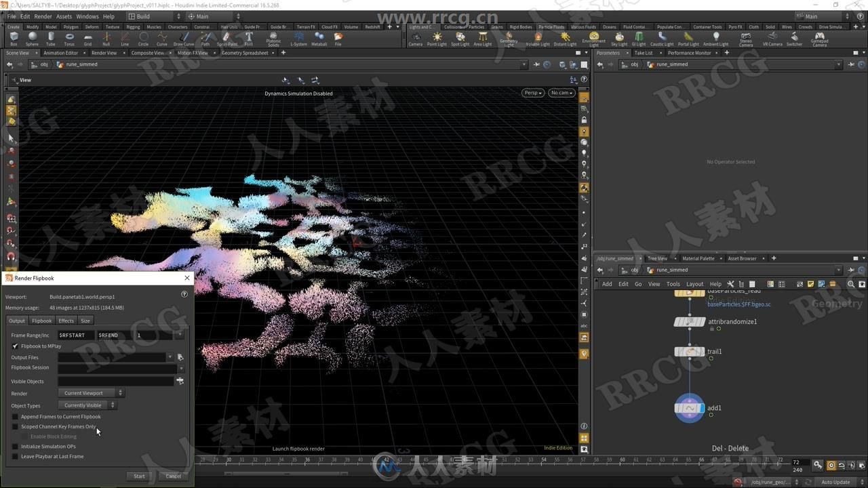Add a Sky Light from the shelf
This screenshot has width=868, height=488.
(x=619, y=39)
